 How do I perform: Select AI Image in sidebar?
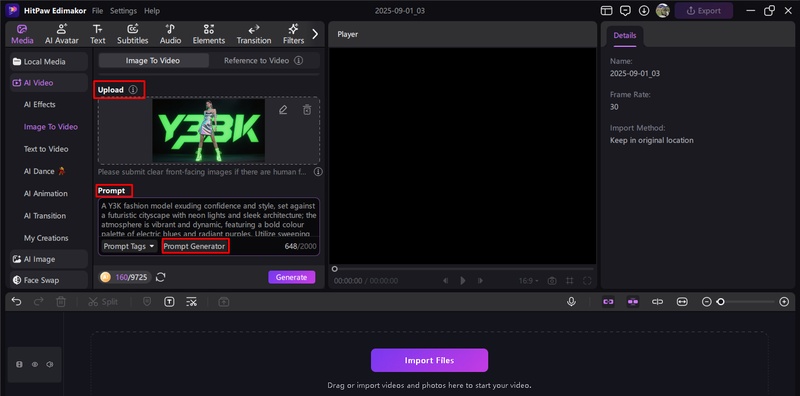(48, 259)
